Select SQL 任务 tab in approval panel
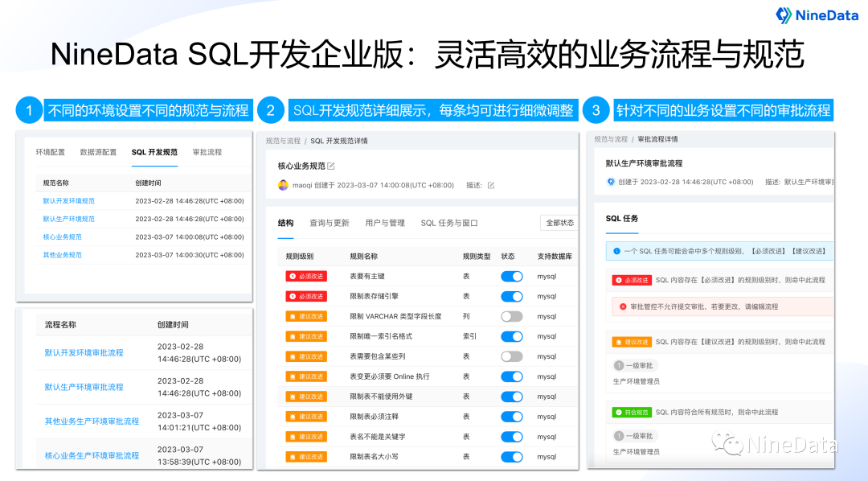Viewport: 868px width, 481px height. tap(621, 218)
